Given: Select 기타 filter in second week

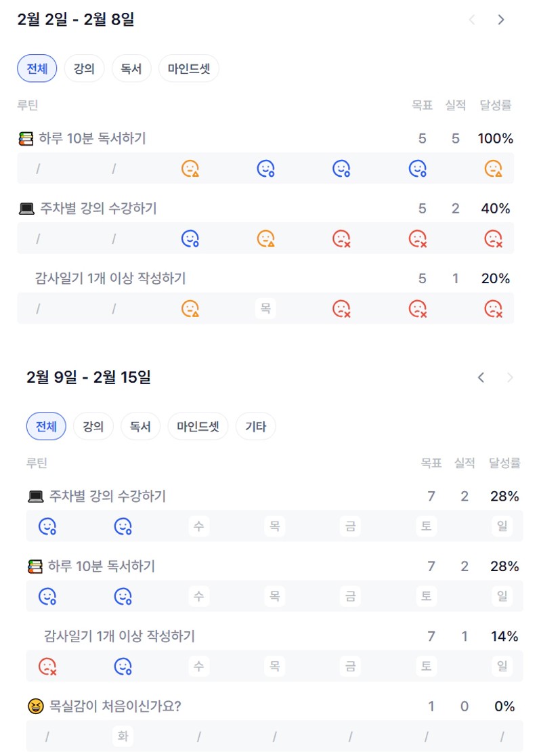Looking at the screenshot, I should (x=255, y=427).
